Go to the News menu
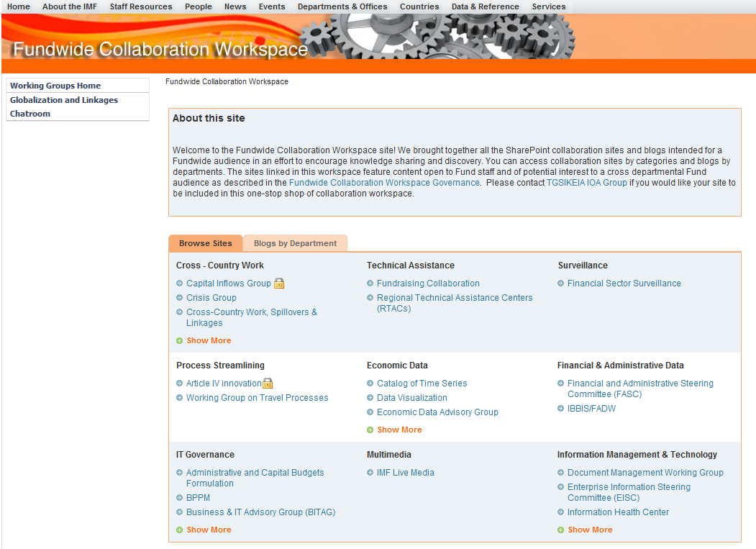This screenshot has height=549, width=756. pyautogui.click(x=235, y=6)
